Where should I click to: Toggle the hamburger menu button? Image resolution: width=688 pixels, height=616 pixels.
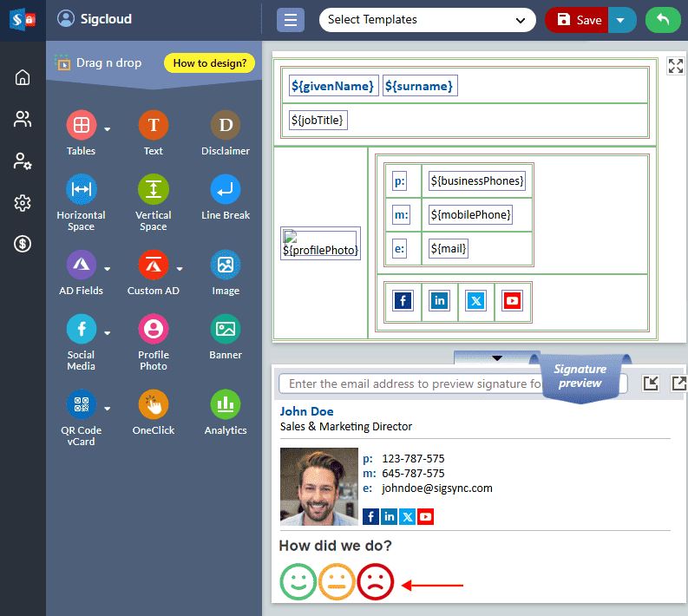[x=290, y=20]
